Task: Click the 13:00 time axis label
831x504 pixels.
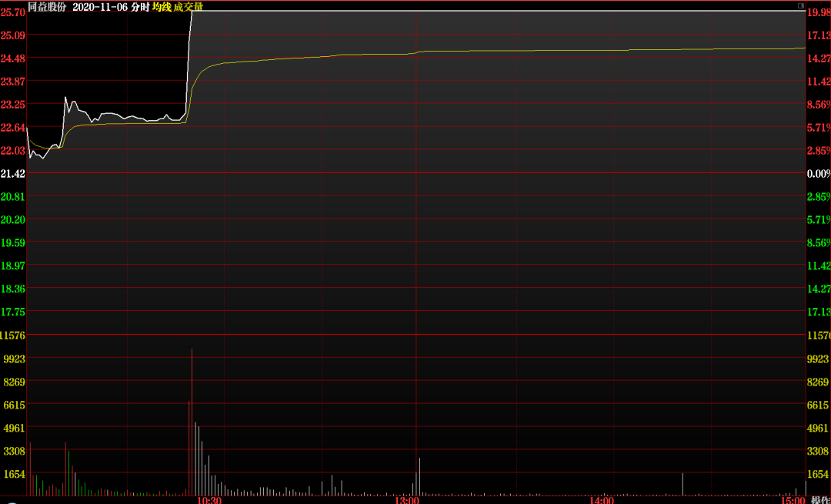Action: pos(407,500)
